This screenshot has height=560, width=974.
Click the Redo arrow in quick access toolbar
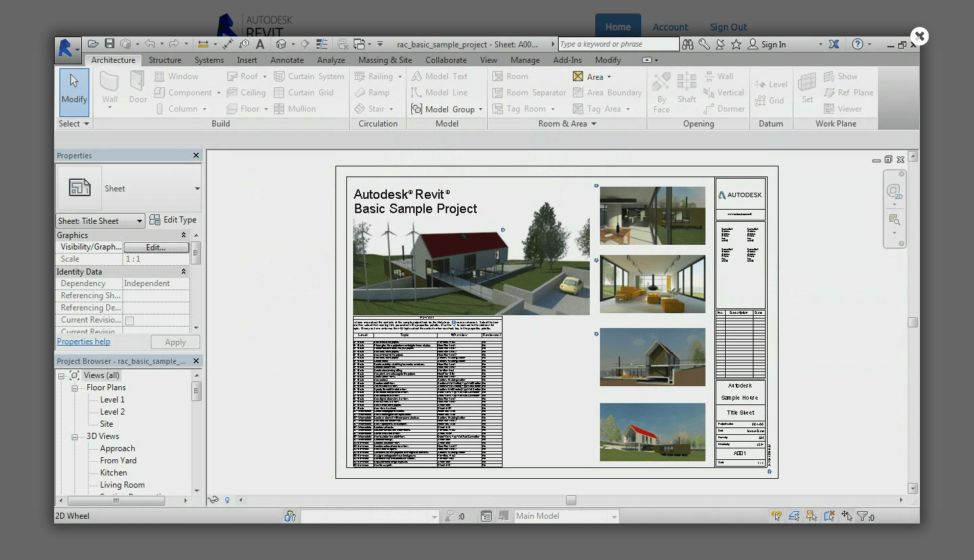(174, 44)
